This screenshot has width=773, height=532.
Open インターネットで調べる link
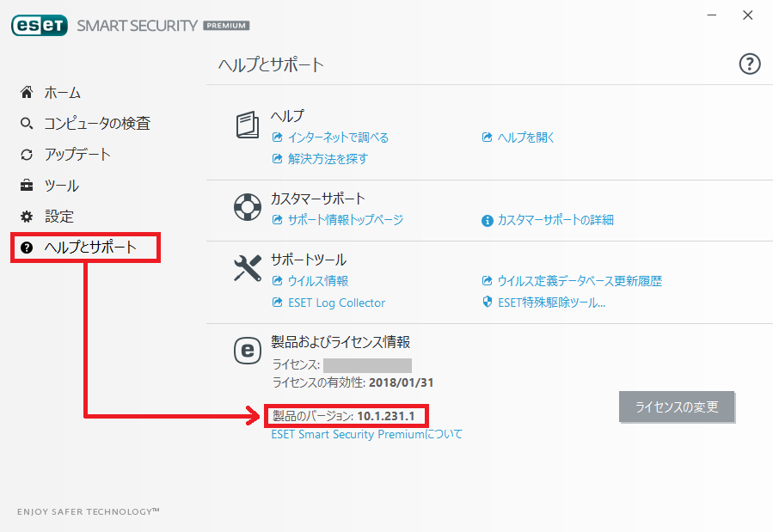point(338,138)
